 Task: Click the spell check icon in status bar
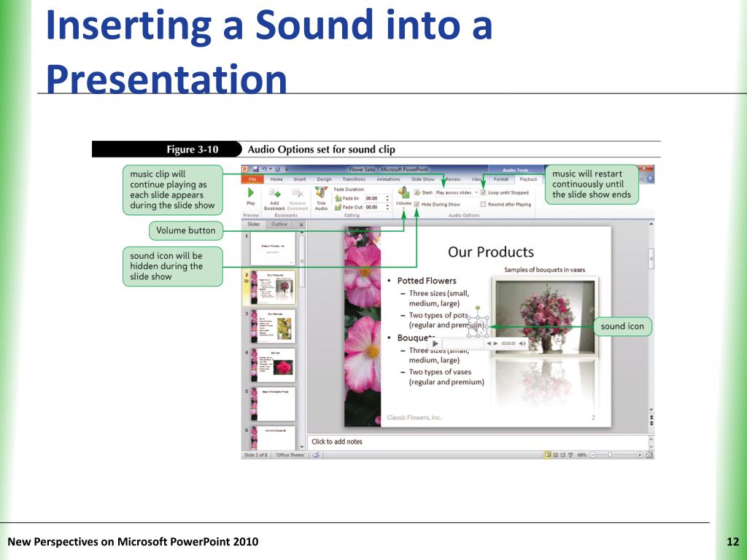click(x=316, y=455)
